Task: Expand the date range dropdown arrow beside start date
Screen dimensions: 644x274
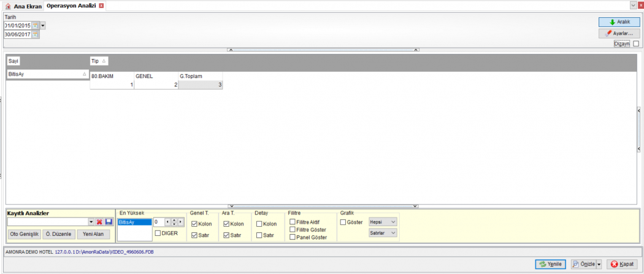Action: click(x=43, y=26)
